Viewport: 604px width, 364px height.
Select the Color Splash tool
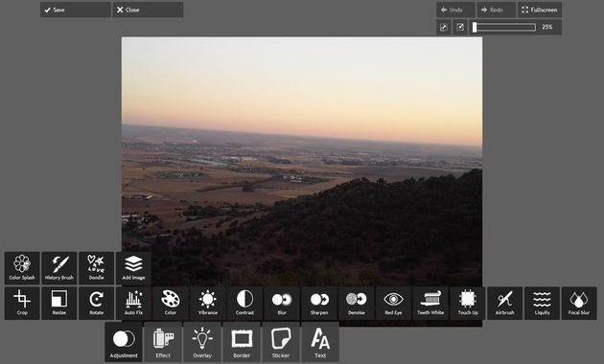(22, 268)
